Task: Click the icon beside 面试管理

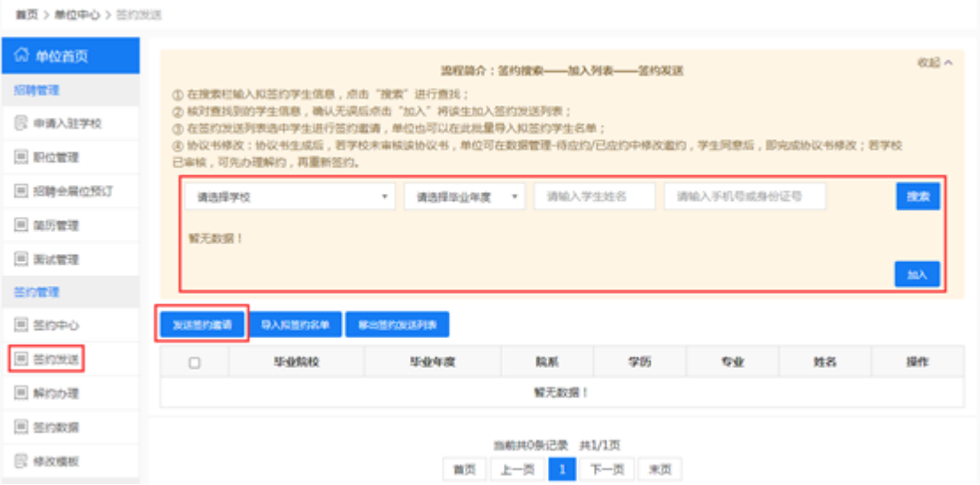Action: 21,259
